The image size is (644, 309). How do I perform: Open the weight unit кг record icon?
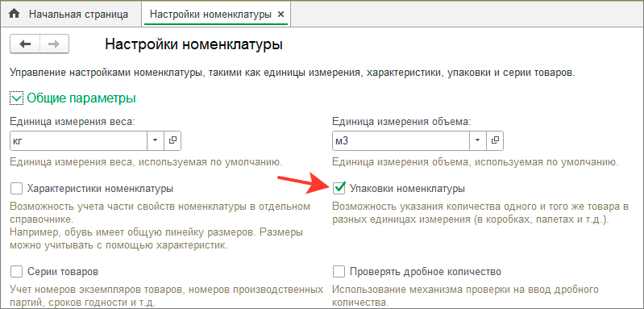(x=172, y=140)
